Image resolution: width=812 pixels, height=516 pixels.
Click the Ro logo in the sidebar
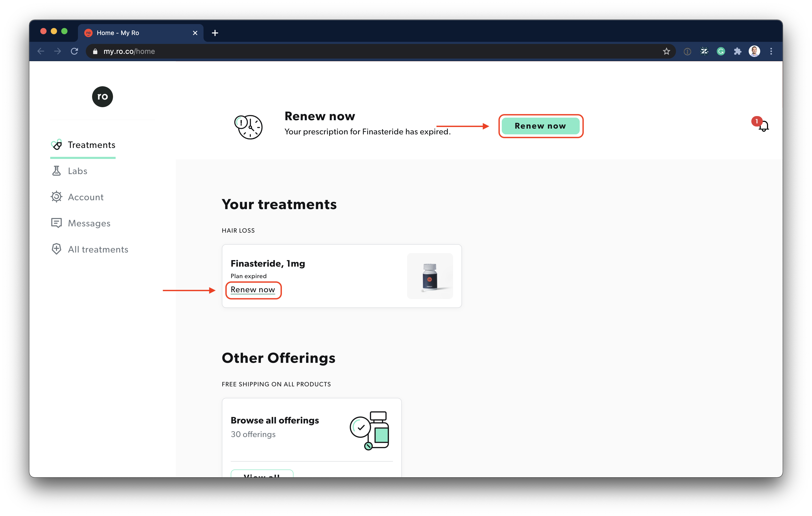tap(103, 97)
